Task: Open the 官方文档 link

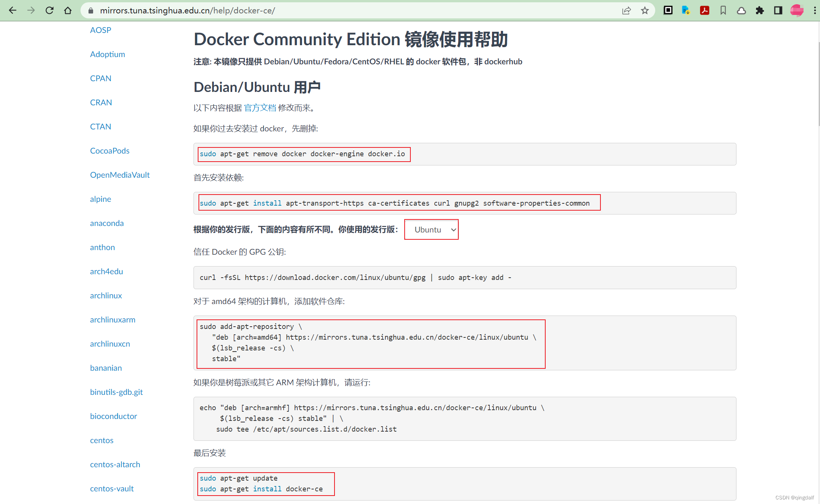Action: point(260,108)
